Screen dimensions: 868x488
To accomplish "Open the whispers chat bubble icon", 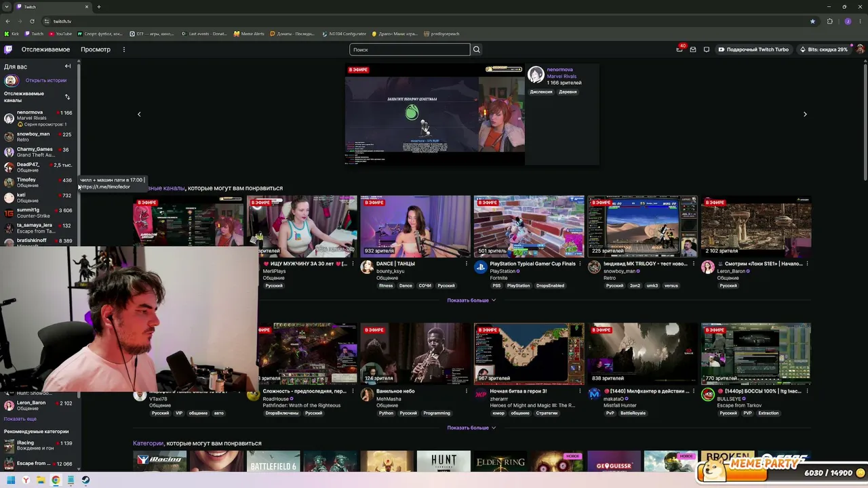I will point(706,49).
